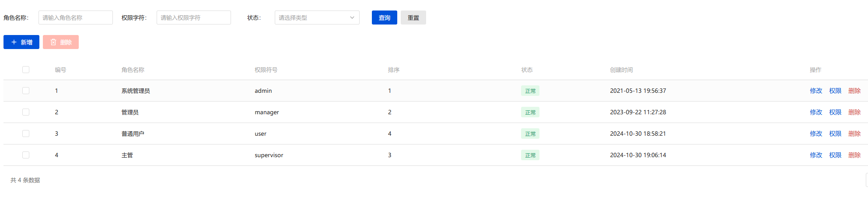Image resolution: width=868 pixels, height=204 pixels.
Task: Click the trash icon on 删除 button
Action: pos(53,42)
